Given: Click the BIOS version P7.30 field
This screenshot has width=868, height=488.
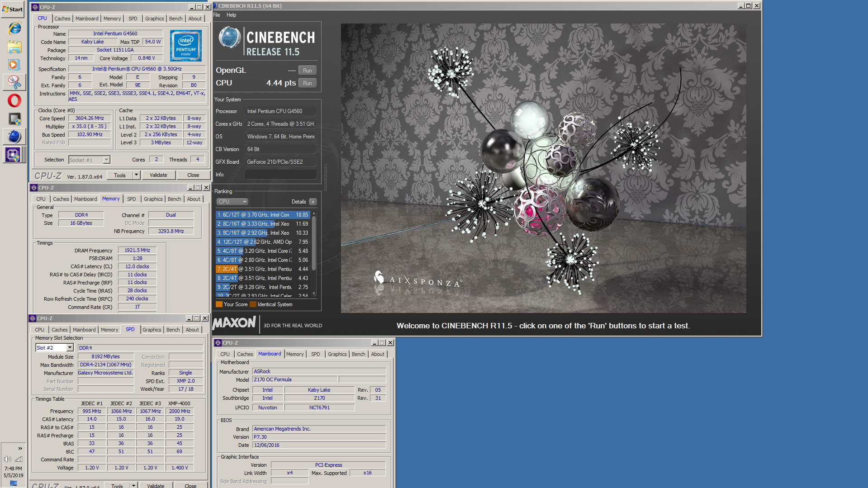Looking at the screenshot, I should point(319,437).
